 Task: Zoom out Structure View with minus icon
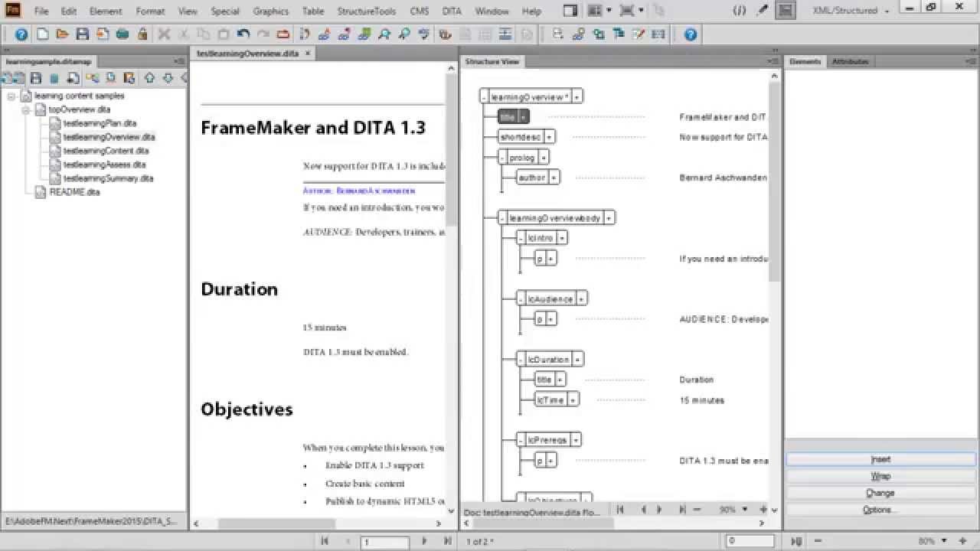click(x=697, y=510)
